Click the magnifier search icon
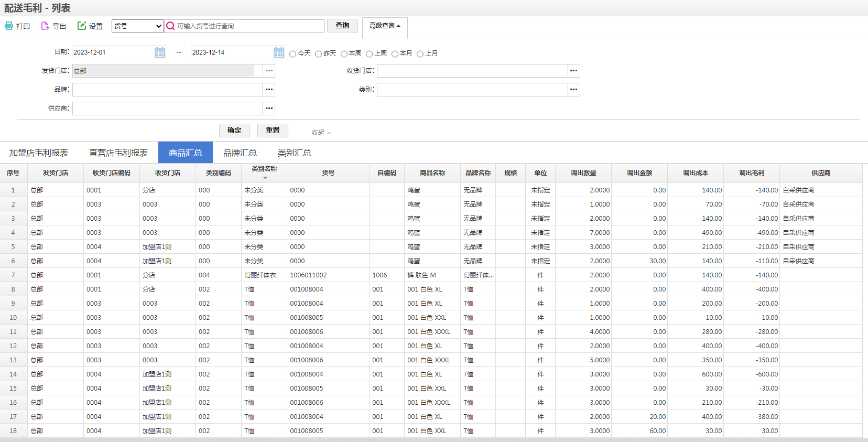 pos(170,26)
